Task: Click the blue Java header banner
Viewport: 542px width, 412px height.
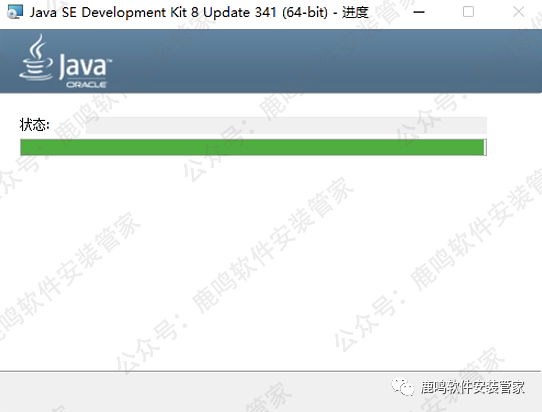Action: [271, 61]
